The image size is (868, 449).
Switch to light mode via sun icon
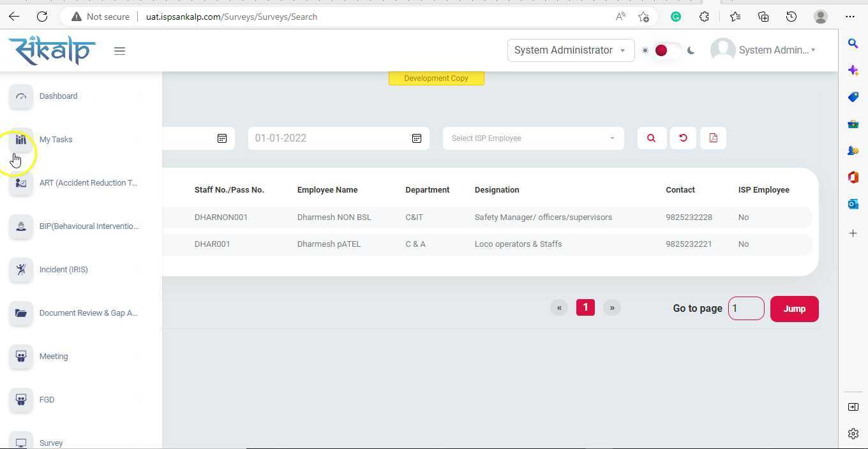(645, 50)
